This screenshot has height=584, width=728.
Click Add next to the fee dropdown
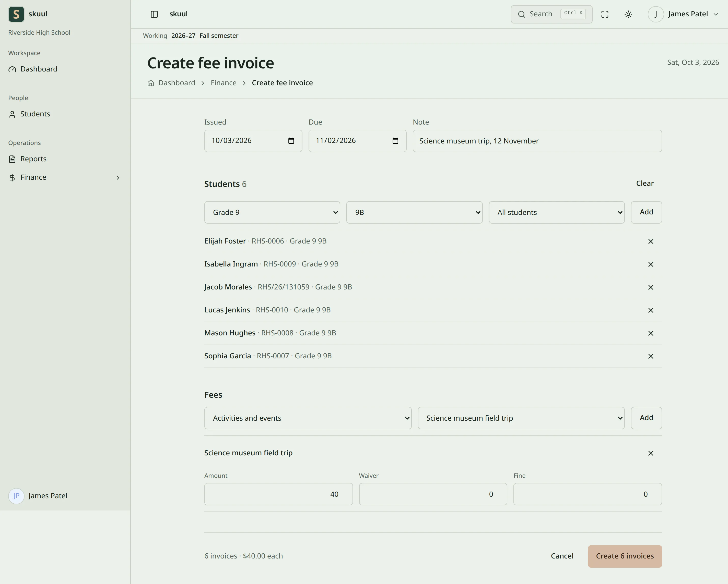(646, 418)
